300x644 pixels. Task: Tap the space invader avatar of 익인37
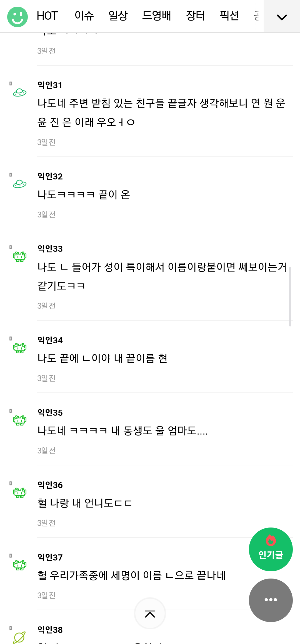20,565
